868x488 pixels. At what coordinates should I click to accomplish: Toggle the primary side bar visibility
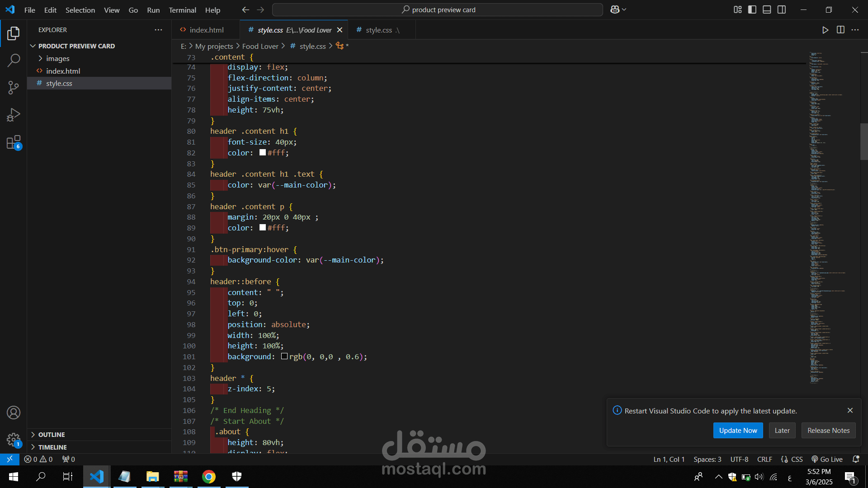click(752, 9)
